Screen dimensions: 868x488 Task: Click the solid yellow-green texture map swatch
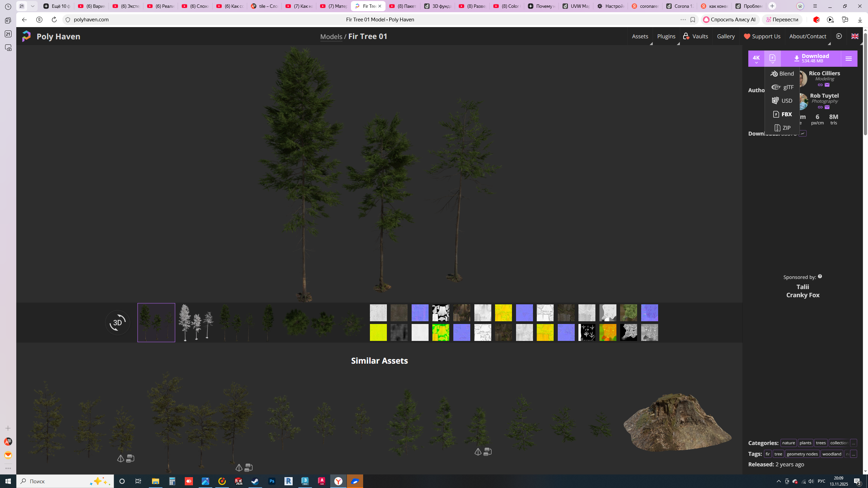(378, 332)
